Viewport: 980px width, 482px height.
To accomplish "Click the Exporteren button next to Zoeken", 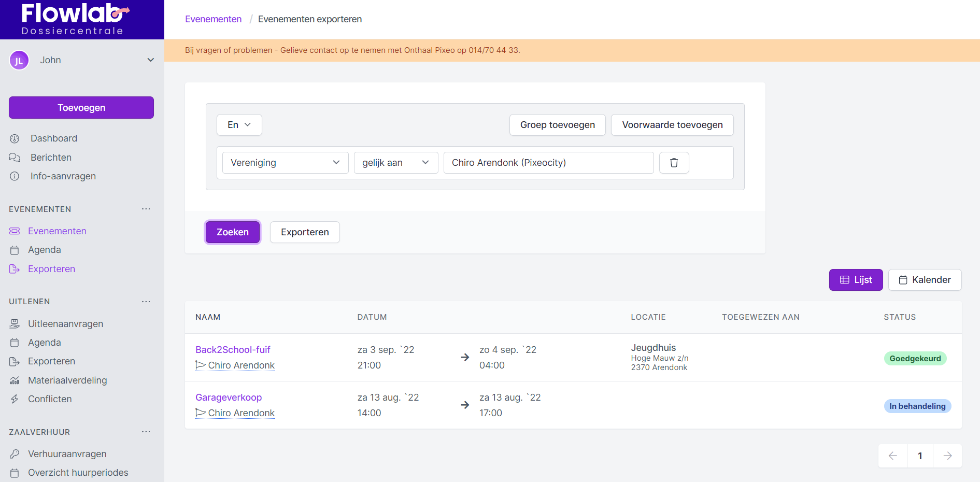I will [x=305, y=232].
